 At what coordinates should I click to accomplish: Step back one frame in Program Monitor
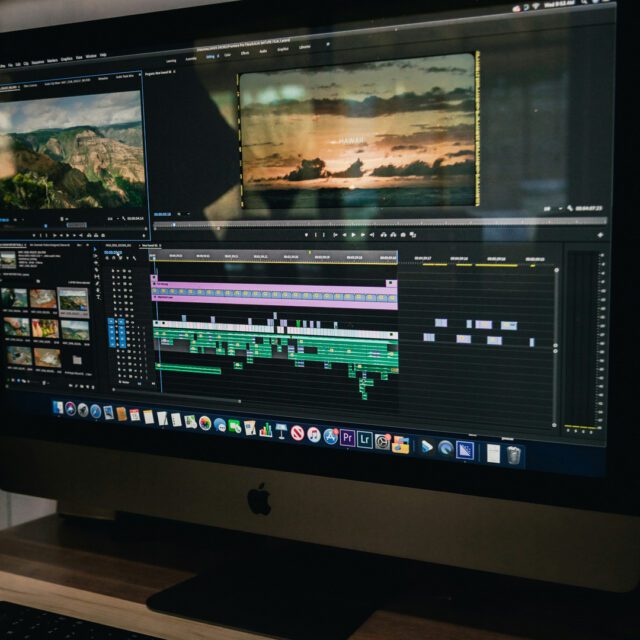click(x=344, y=235)
